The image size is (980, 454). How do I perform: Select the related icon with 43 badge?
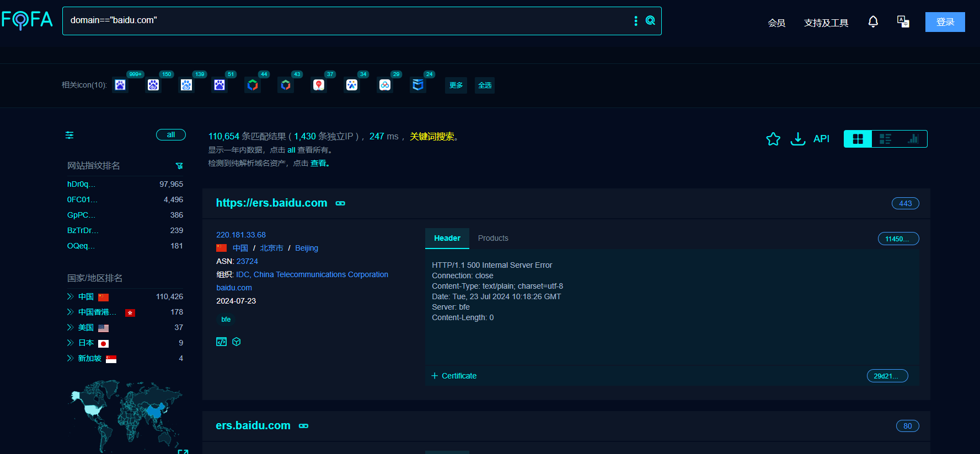pyautogui.click(x=286, y=85)
